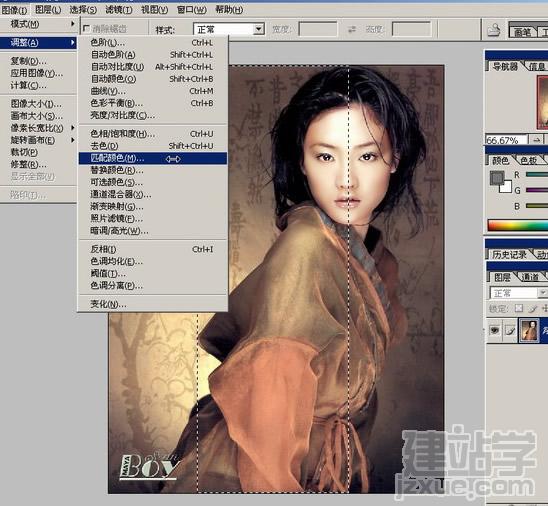
Task: Open the 样式 style dropdown showing 正常
Action: click(x=229, y=29)
